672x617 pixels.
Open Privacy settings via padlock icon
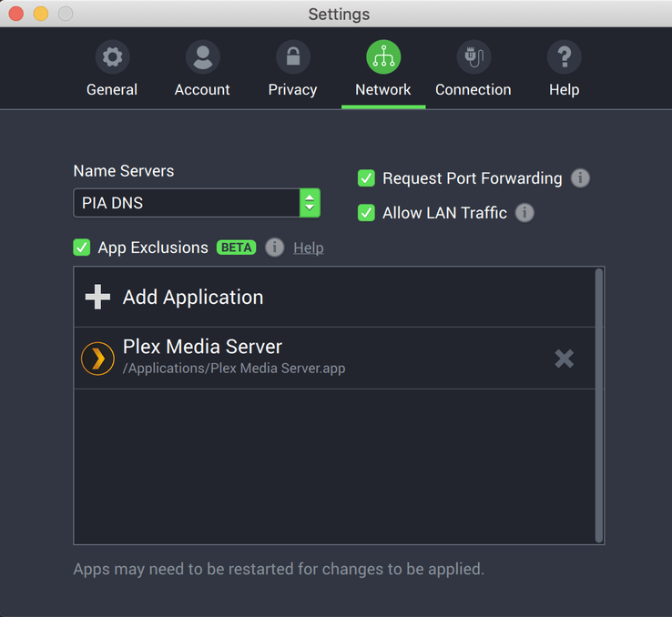coord(292,58)
